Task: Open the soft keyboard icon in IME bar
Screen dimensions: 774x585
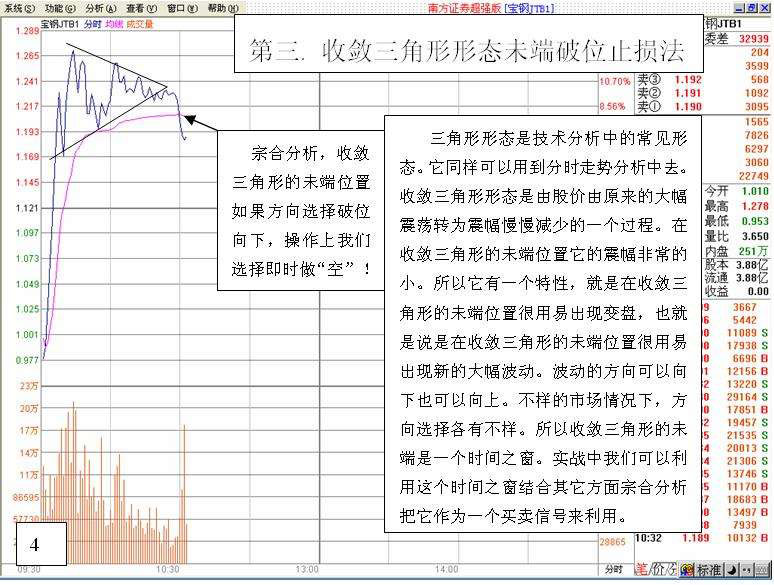Action: (763, 570)
